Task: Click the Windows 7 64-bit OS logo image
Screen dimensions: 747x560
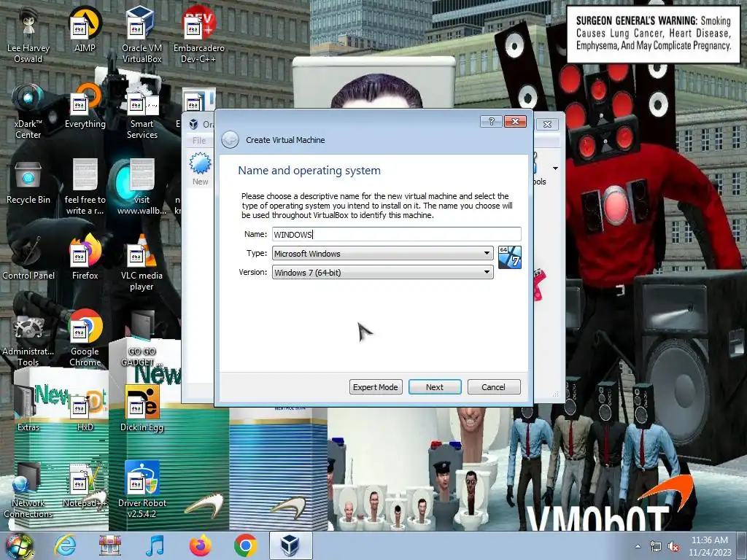Action: tap(510, 257)
